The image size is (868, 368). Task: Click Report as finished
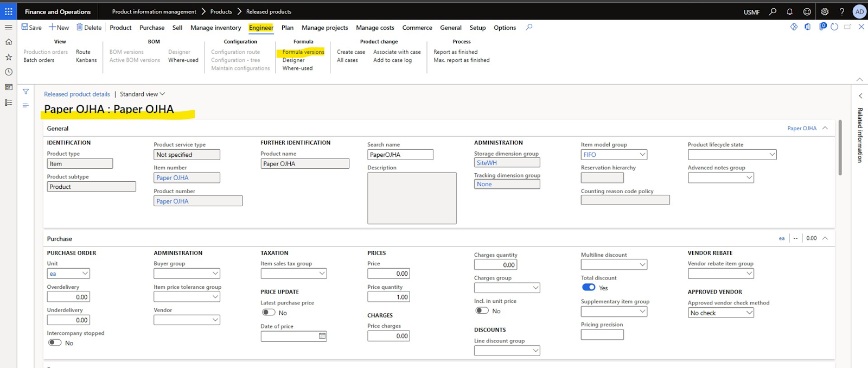coord(456,52)
